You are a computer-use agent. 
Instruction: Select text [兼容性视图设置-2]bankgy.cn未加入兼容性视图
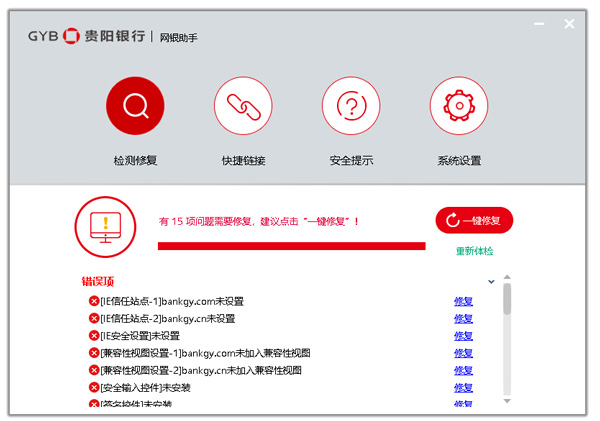pos(201,370)
